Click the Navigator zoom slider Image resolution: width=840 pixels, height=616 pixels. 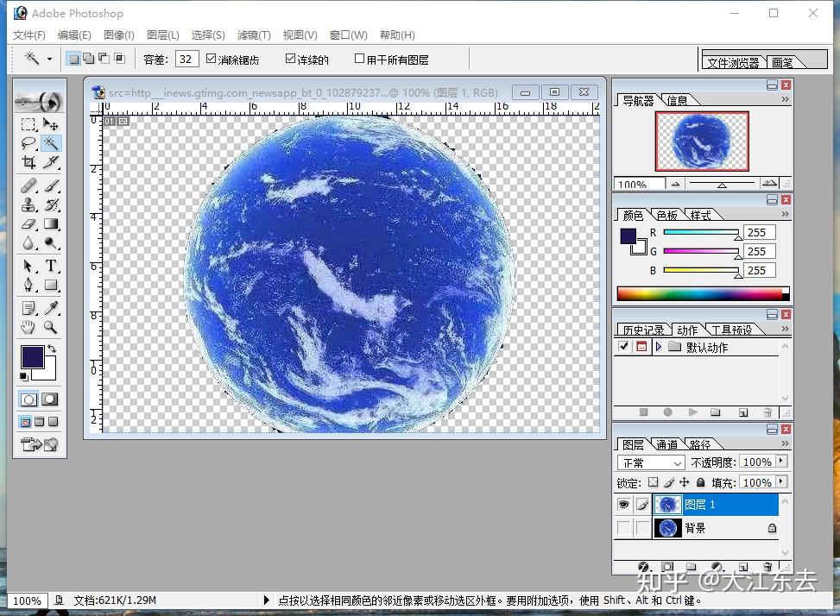point(722,184)
